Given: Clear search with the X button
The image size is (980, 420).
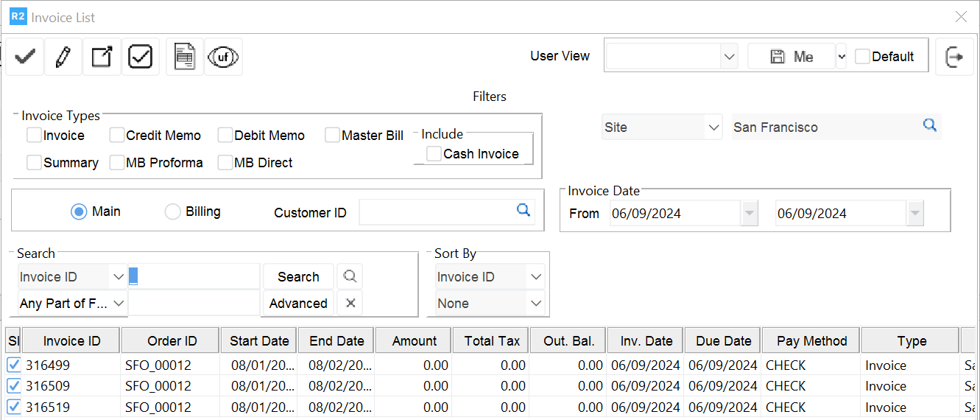Looking at the screenshot, I should click(x=350, y=303).
